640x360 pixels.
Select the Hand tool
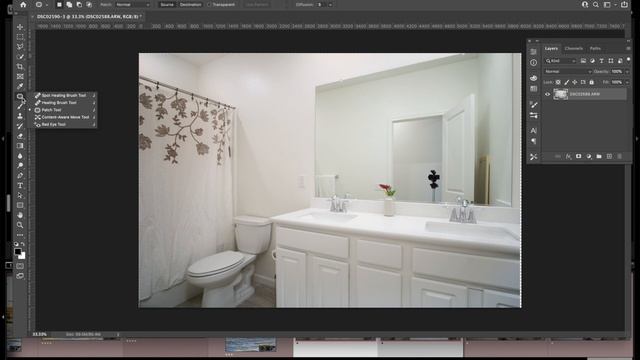point(20,215)
